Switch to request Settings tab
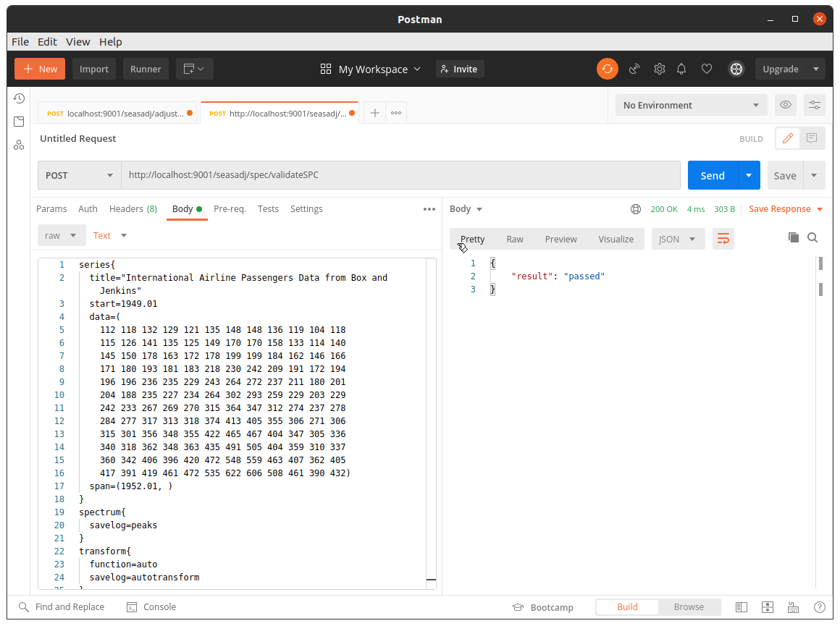The image size is (840, 626). coord(306,209)
